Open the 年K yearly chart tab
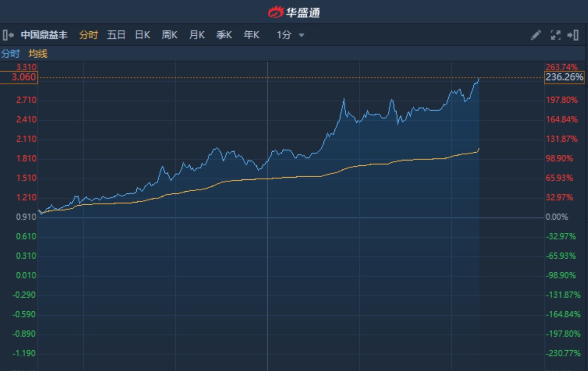The width and height of the screenshot is (588, 371). pos(252,35)
